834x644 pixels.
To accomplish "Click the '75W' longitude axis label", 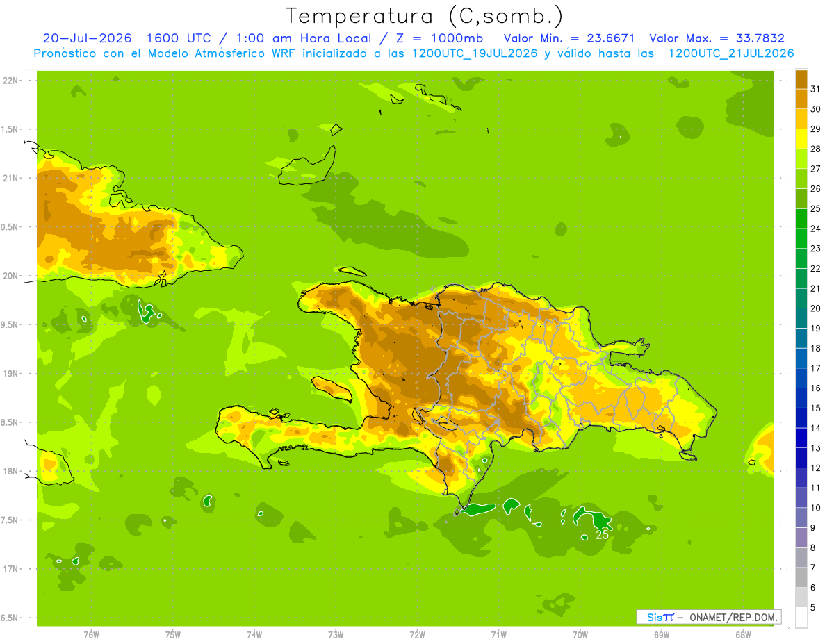I will point(173,634).
